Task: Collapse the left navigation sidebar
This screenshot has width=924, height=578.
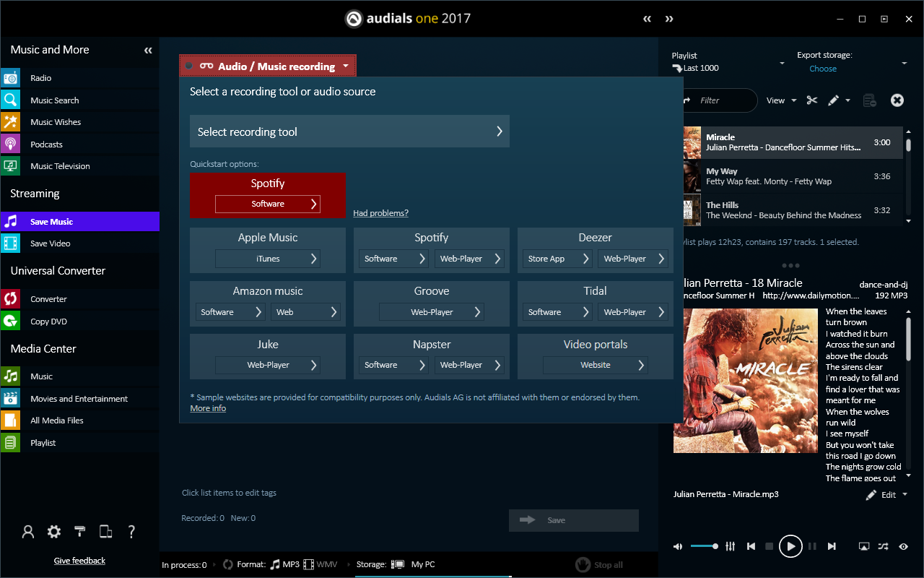Action: pyautogui.click(x=148, y=51)
